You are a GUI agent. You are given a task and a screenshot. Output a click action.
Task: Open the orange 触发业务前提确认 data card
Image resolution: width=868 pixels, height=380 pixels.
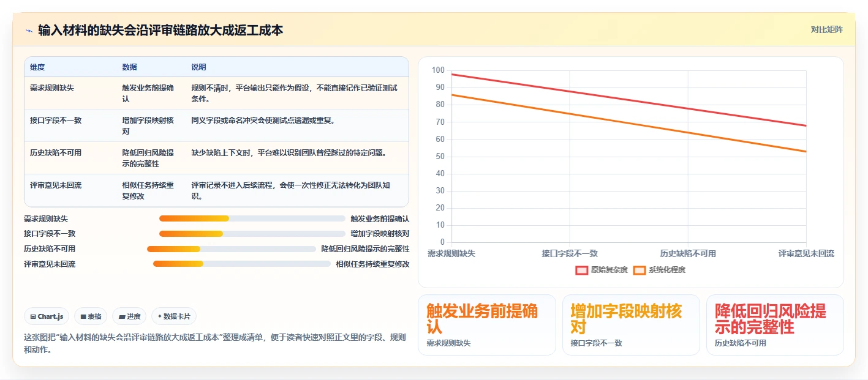pyautogui.click(x=487, y=325)
